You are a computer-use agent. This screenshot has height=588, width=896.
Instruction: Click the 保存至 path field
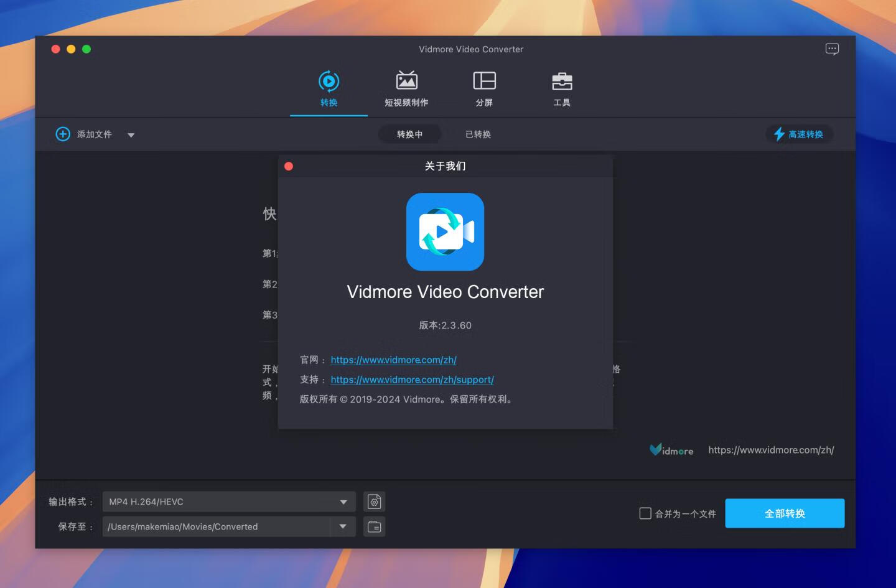(x=216, y=526)
